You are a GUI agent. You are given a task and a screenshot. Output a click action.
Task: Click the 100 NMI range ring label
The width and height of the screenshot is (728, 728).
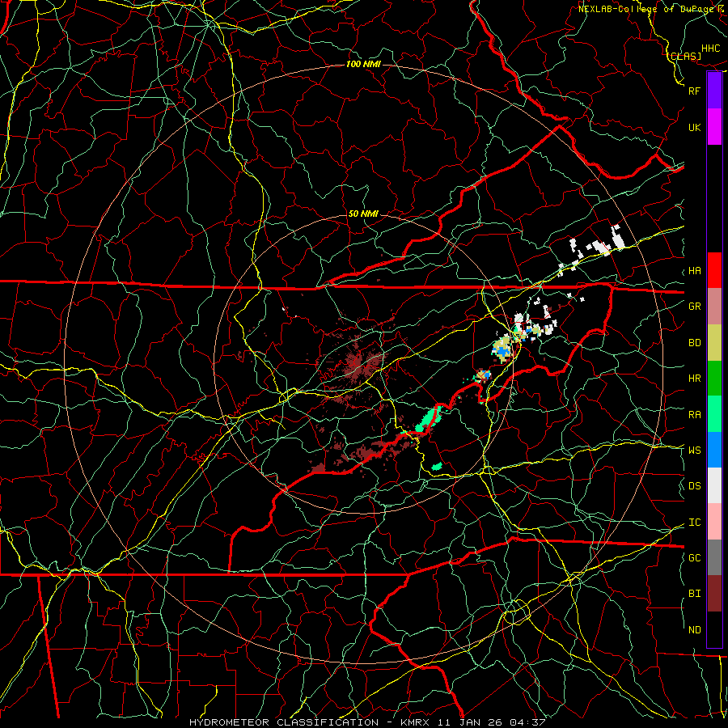[x=363, y=64]
